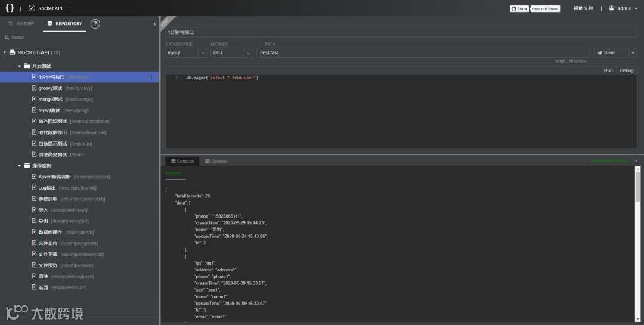
Task: Click file icon of 返回 item
Action: click(35, 287)
